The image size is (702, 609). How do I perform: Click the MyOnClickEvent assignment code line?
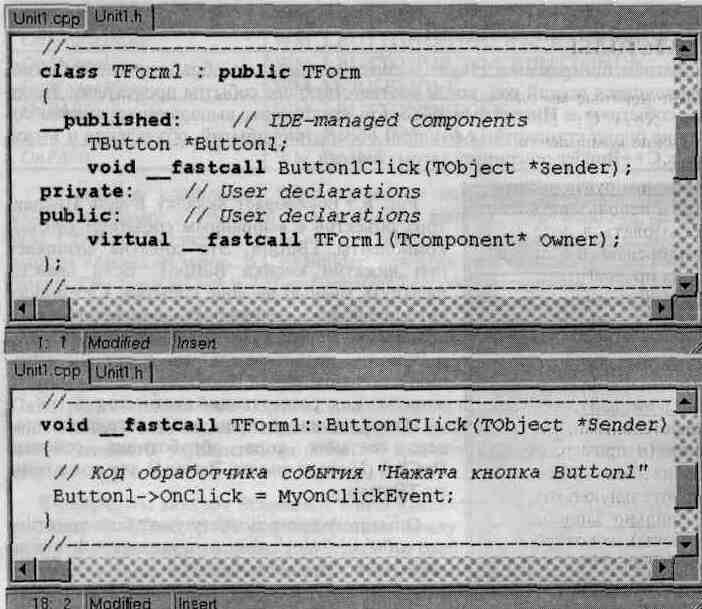pos(253,496)
